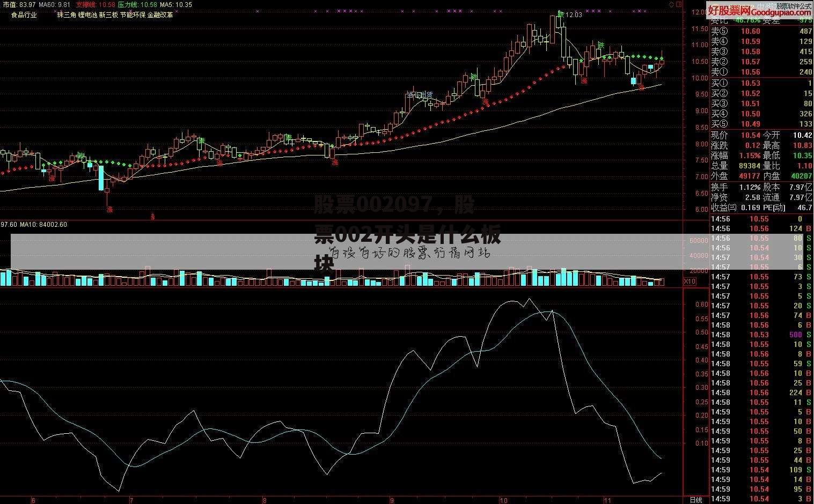Select the 买⑤ 10.49 bid row
This screenshot has width=814, height=504.
pos(761,124)
